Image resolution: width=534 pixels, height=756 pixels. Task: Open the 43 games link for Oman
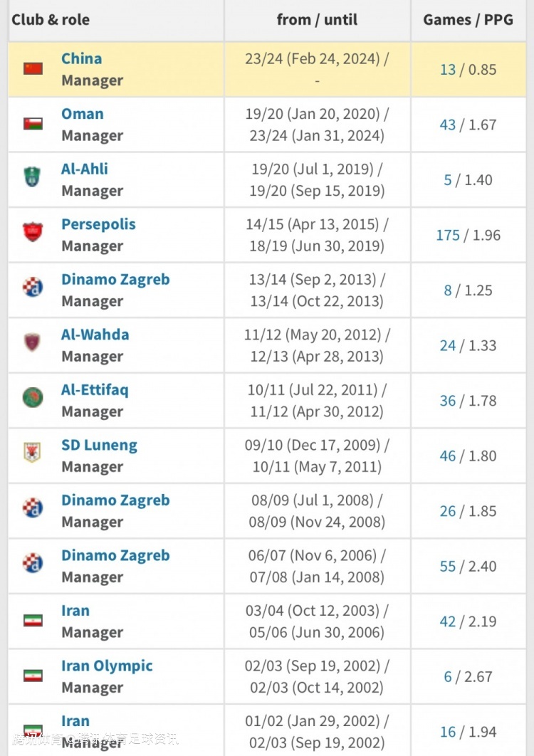448,125
